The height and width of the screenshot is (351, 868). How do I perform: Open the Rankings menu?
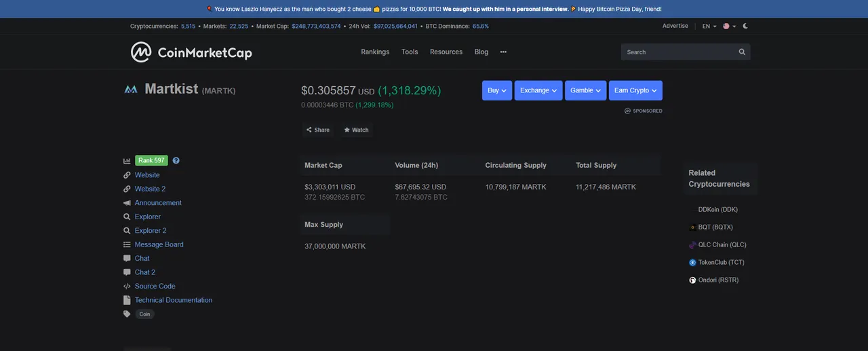(x=375, y=52)
